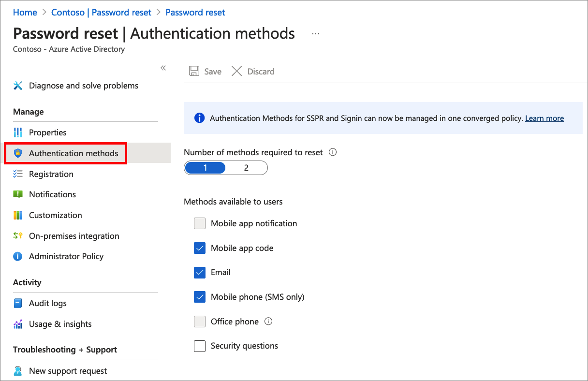Uncheck the Mobile app code checkbox
588x381 pixels.
click(x=200, y=248)
